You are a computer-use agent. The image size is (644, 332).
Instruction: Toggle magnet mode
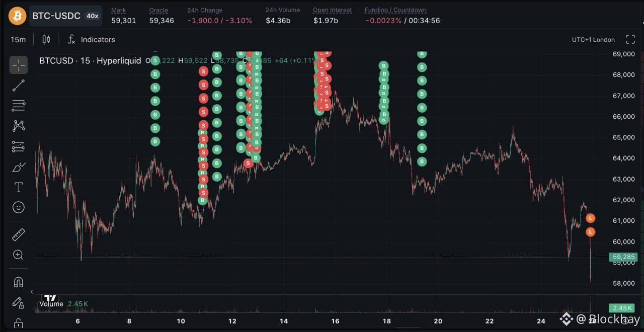click(x=19, y=282)
